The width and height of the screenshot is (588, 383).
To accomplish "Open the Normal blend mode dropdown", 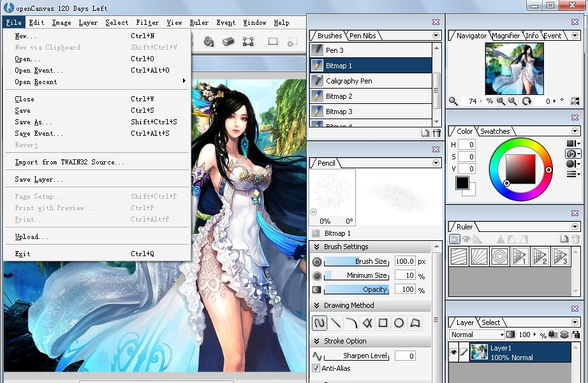I will (477, 335).
